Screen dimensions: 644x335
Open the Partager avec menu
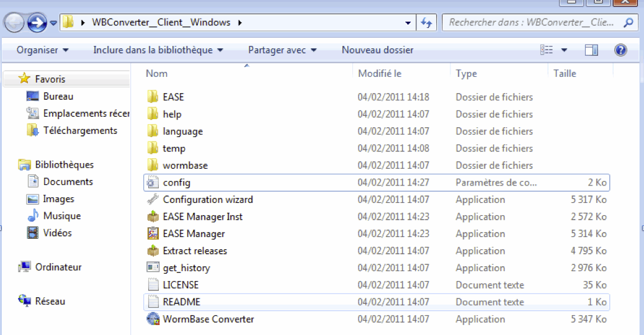click(282, 50)
